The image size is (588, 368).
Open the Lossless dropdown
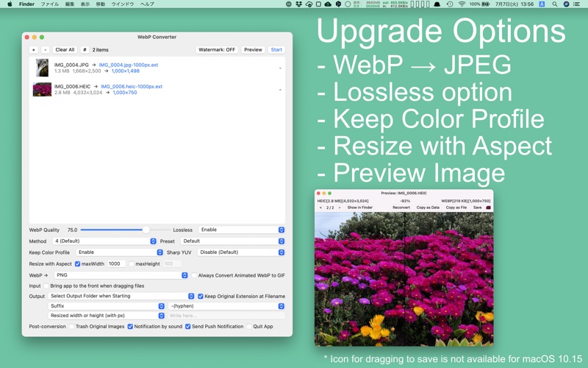(242, 230)
